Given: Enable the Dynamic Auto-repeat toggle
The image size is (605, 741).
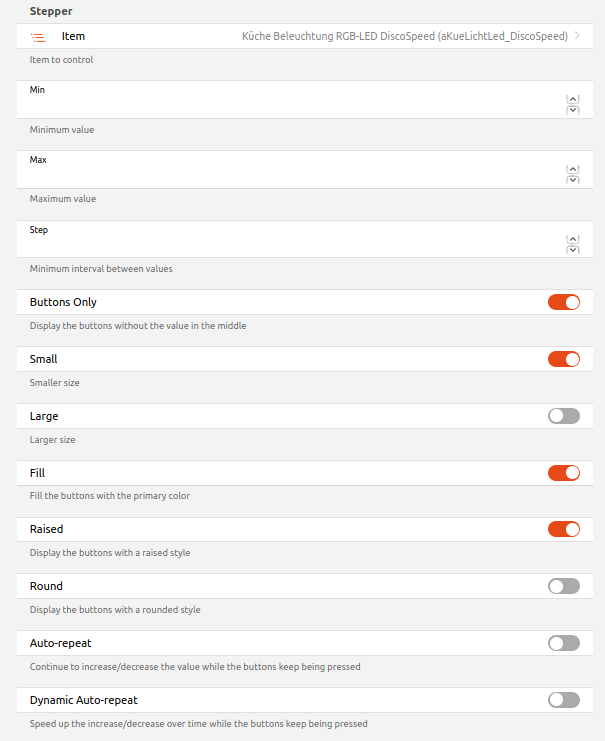Looking at the screenshot, I should 564,700.
